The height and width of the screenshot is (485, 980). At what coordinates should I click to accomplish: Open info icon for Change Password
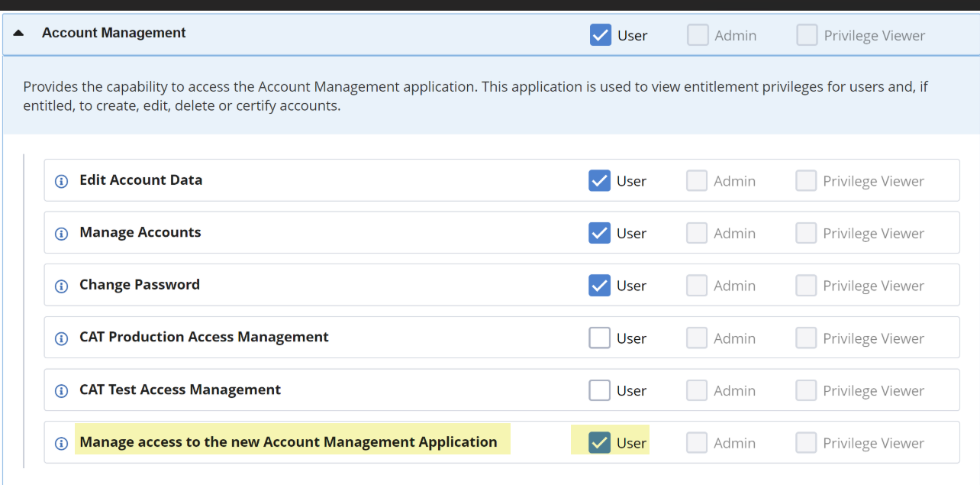click(62, 286)
